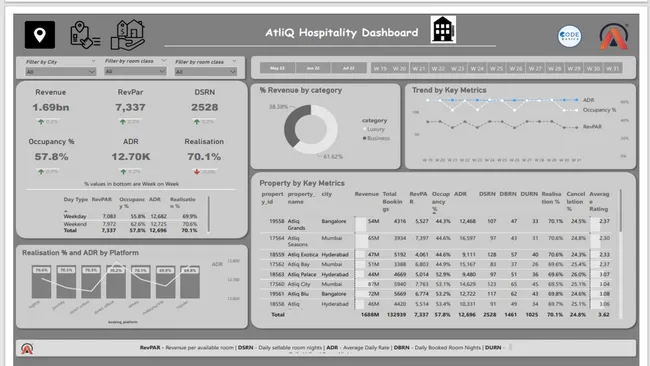Viewport: 650px width, 366px height.
Task: Select week W 29 slicer button
Action: click(x=574, y=68)
